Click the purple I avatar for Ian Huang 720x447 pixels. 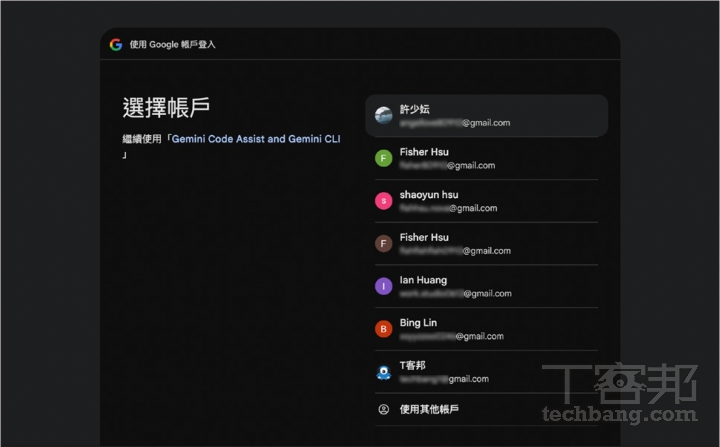[383, 286]
